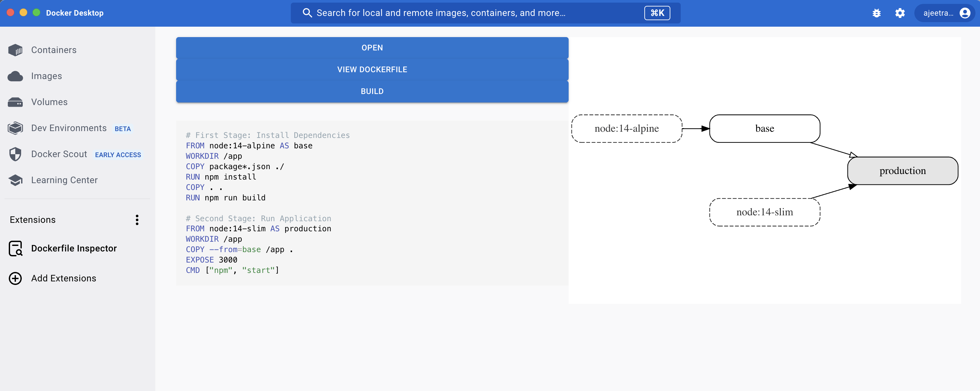This screenshot has height=391, width=980.
Task: Click the OPEN button for Dockerfile
Action: click(x=372, y=47)
